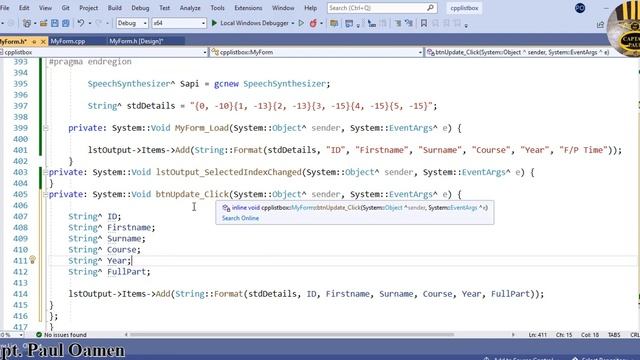
Task: Click the stdDetails variable on line 397
Action: click(x=151, y=106)
